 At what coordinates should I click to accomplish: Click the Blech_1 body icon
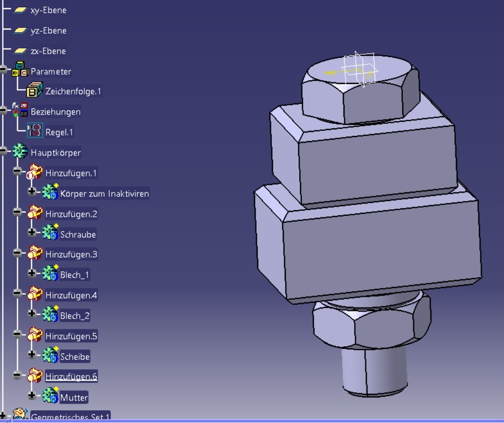(x=50, y=273)
